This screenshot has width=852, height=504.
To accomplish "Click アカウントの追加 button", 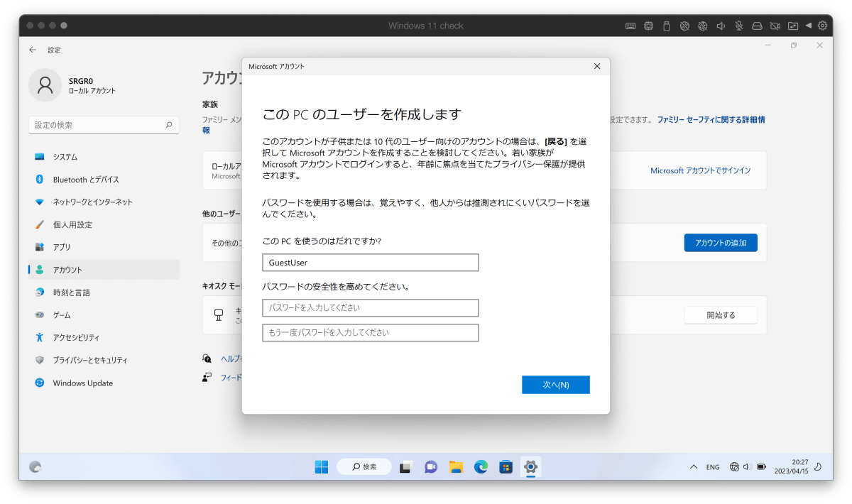I will [x=721, y=243].
